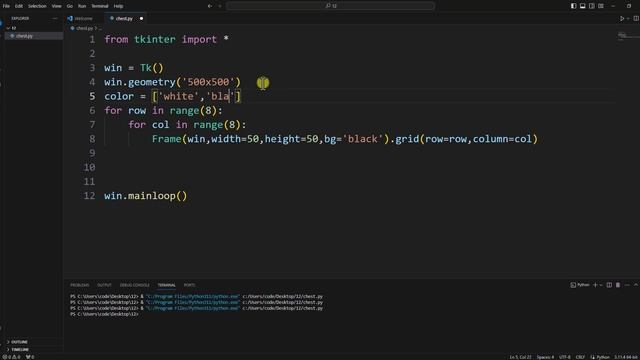Click Spaces: 4 indentation status
This screenshot has height=360, width=640.
[x=545, y=357]
